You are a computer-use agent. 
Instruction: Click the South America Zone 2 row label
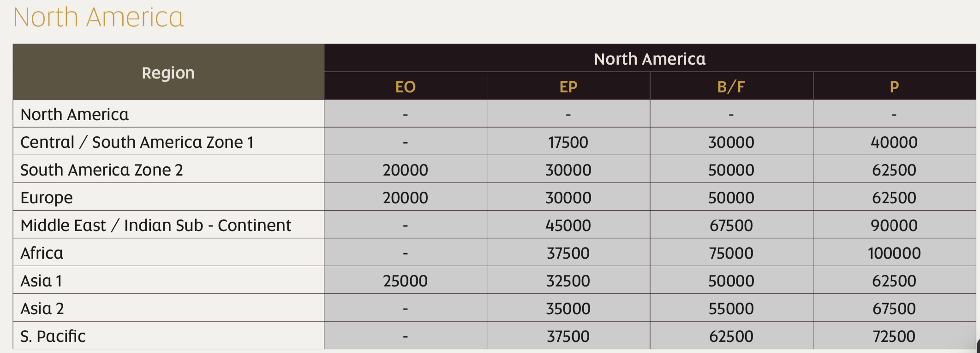pyautogui.click(x=102, y=170)
